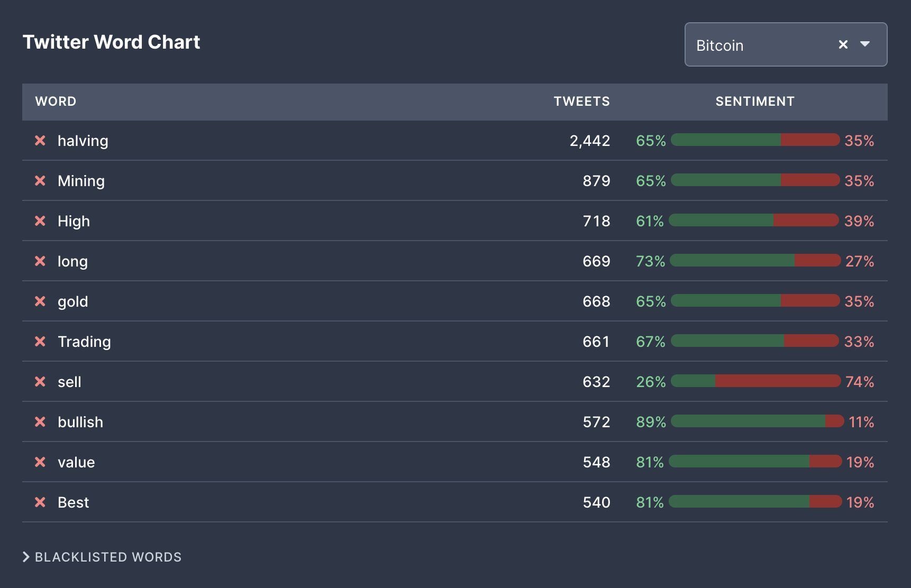
Task: Delete 'Trading' row with the X icon
Action: point(40,342)
